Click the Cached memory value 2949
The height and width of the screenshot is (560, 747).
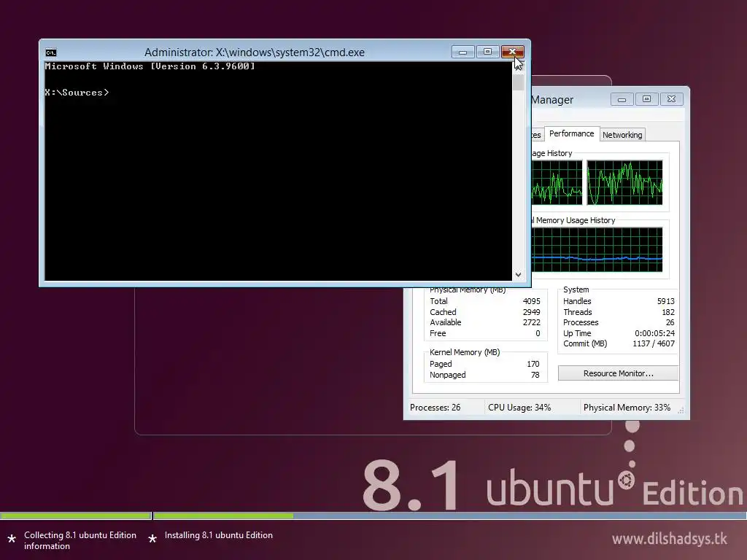click(x=532, y=312)
